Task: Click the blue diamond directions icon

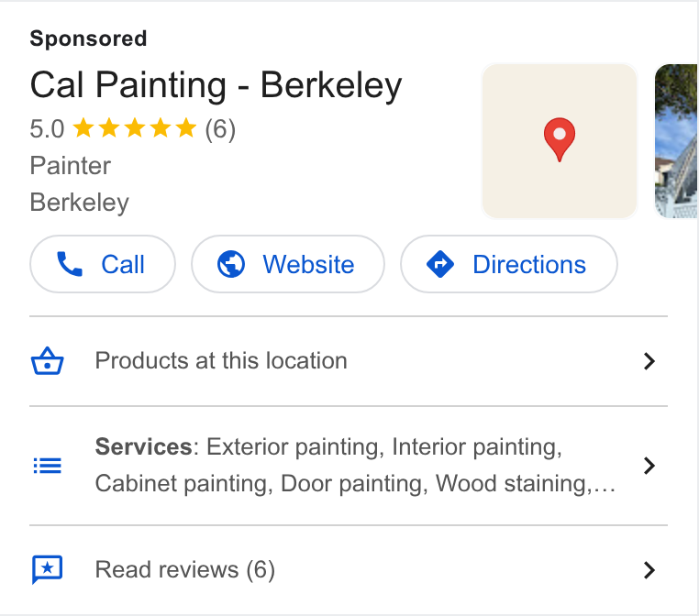Action: [x=440, y=264]
